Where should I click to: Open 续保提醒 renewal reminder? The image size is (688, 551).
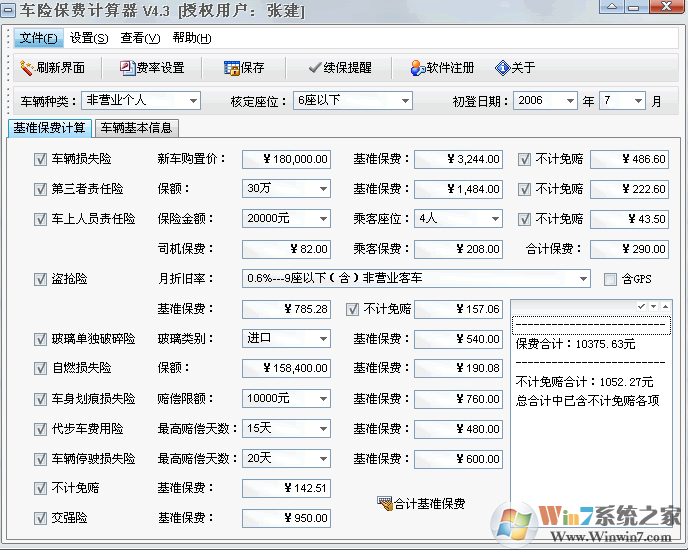[313, 68]
